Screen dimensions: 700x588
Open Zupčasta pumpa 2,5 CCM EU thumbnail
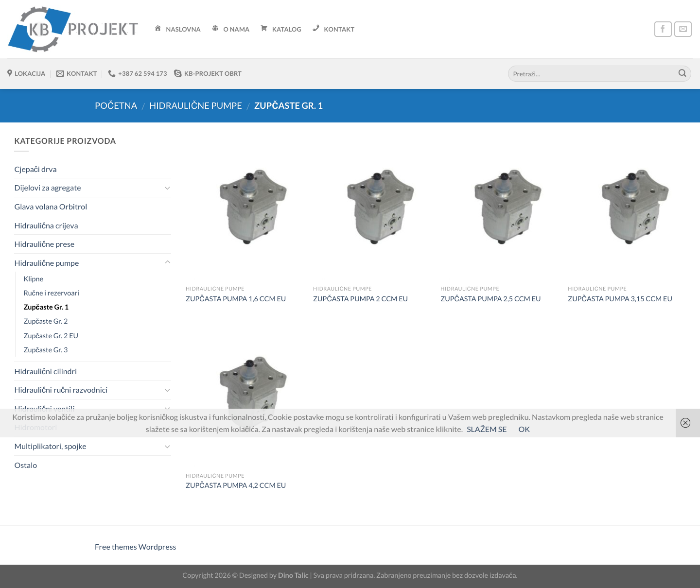tap(507, 207)
